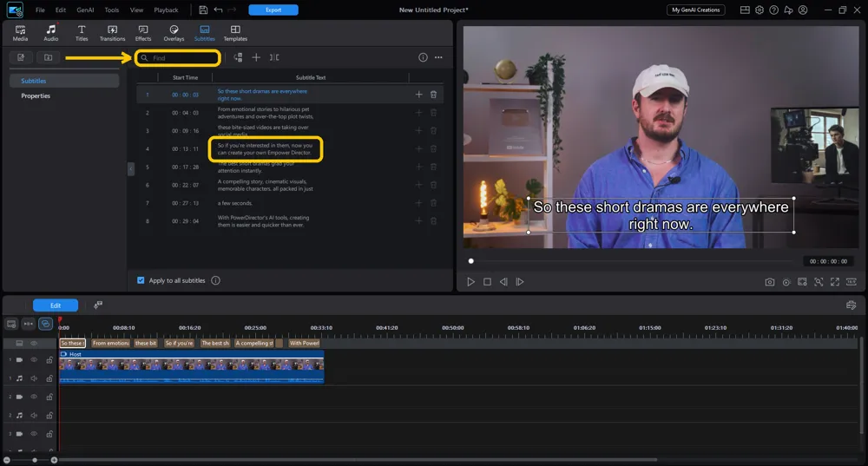
Task: Switch to the Titles tab
Action: pyautogui.click(x=82, y=33)
